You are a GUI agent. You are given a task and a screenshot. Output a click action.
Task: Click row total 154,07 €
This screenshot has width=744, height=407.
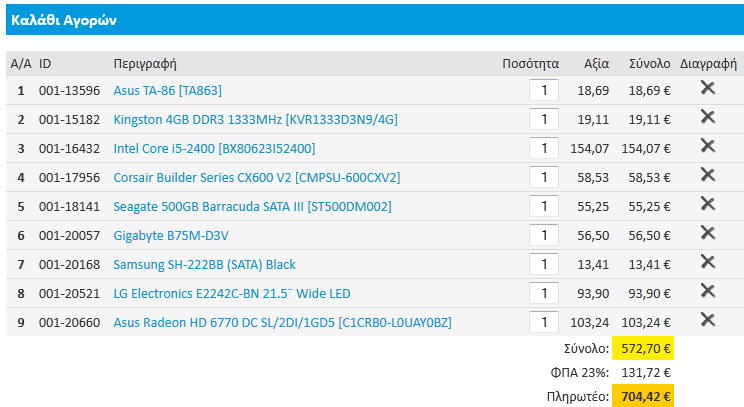point(646,148)
